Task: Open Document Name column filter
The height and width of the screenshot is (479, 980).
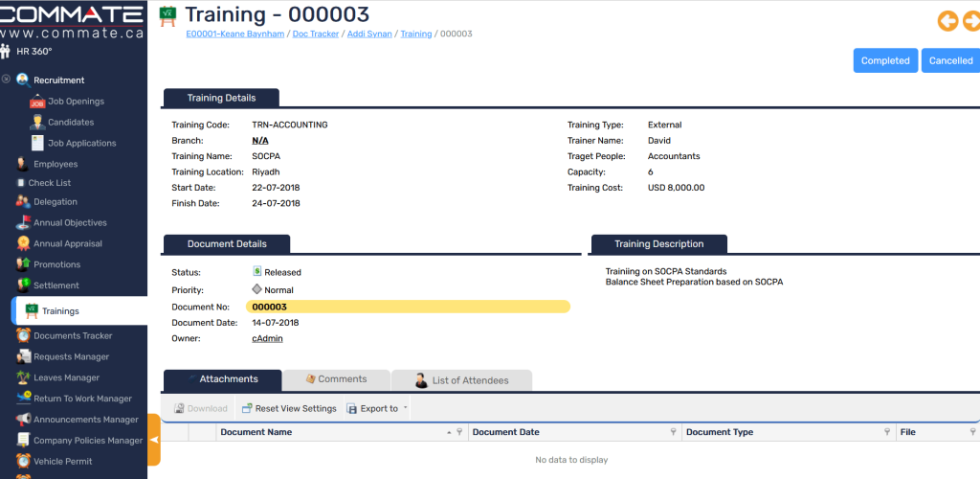Action: click(x=460, y=433)
